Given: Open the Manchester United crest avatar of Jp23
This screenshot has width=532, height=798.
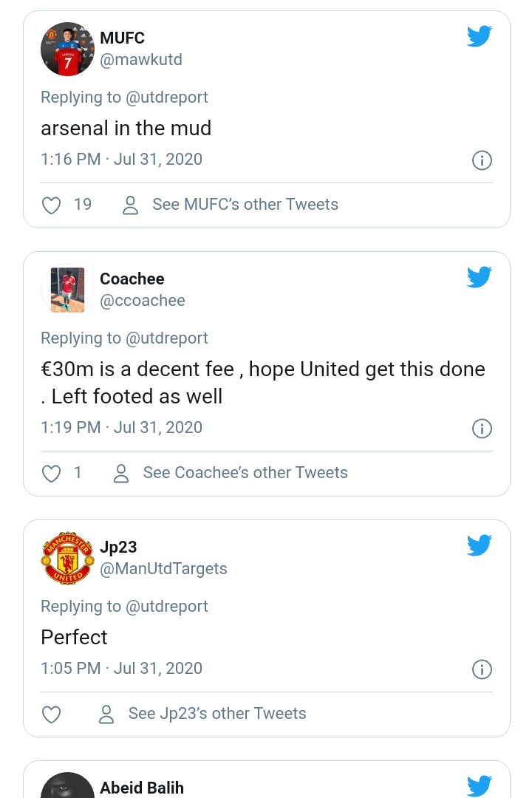Looking at the screenshot, I should tap(67, 559).
